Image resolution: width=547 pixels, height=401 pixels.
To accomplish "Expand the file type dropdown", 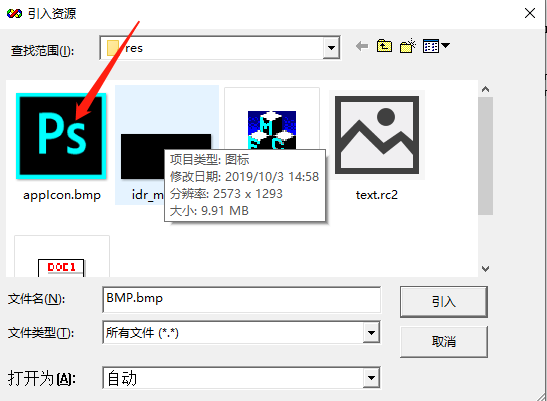I will coord(371,333).
